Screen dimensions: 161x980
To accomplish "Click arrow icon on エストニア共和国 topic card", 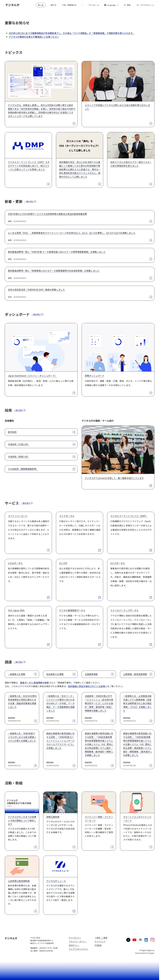I will tap(151, 123).
